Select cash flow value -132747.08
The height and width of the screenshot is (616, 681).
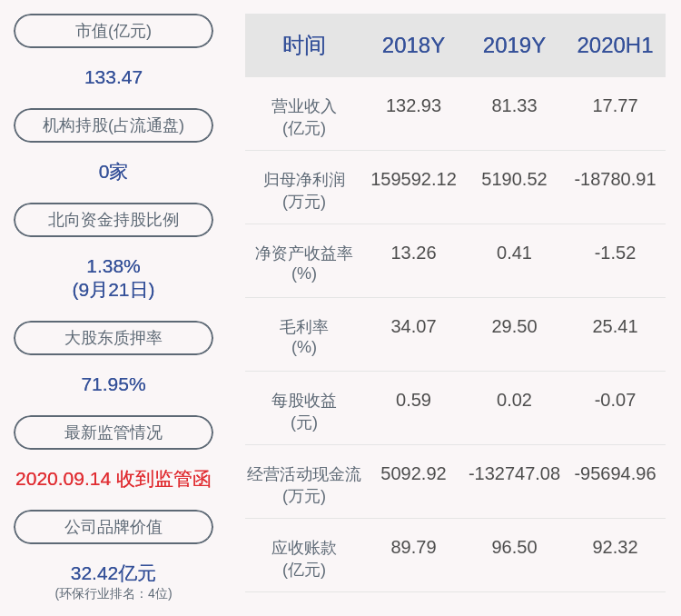[x=514, y=473]
